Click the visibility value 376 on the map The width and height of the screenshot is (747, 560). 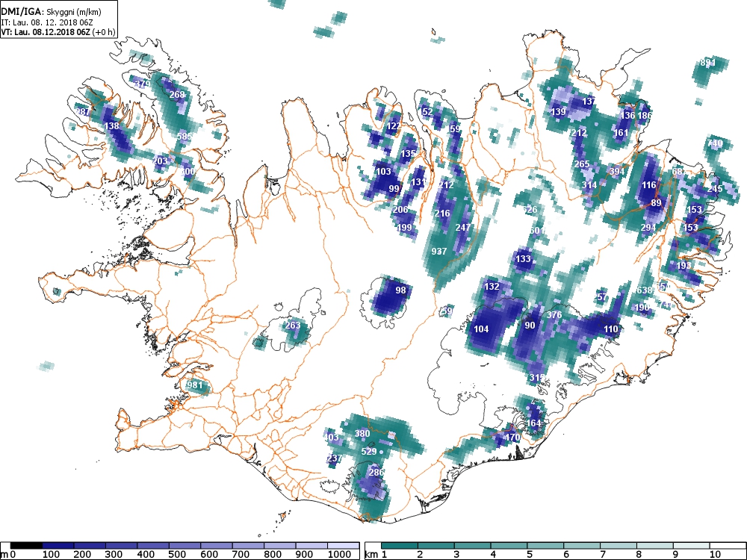pyautogui.click(x=554, y=315)
